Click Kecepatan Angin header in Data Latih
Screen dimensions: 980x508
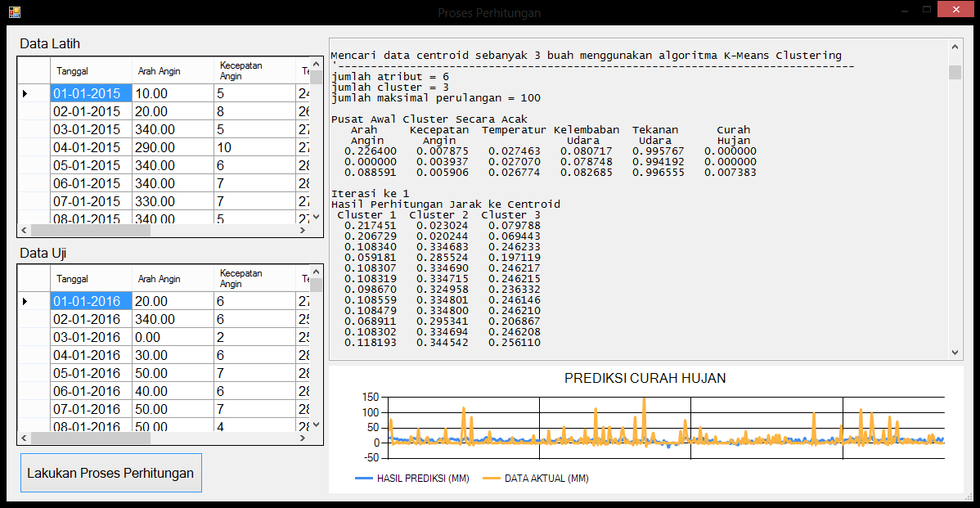click(x=253, y=71)
